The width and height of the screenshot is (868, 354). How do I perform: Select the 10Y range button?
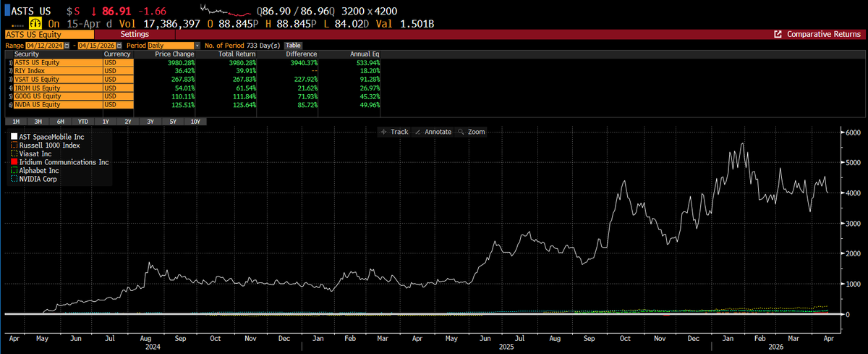195,121
